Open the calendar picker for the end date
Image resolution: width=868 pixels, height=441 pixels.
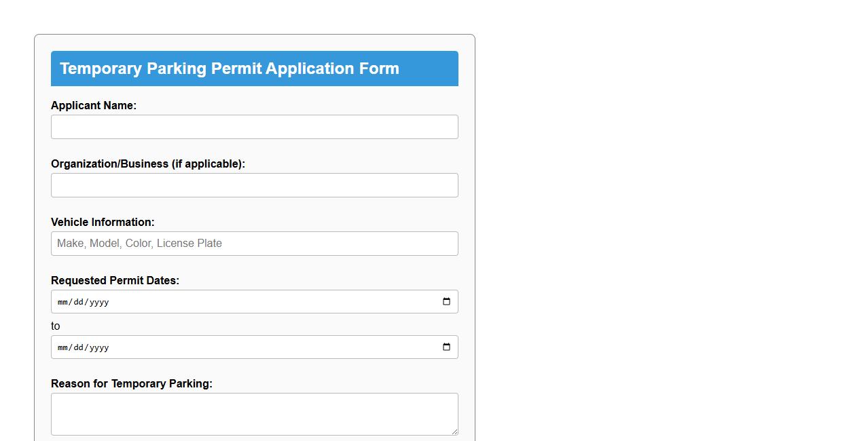[446, 347]
